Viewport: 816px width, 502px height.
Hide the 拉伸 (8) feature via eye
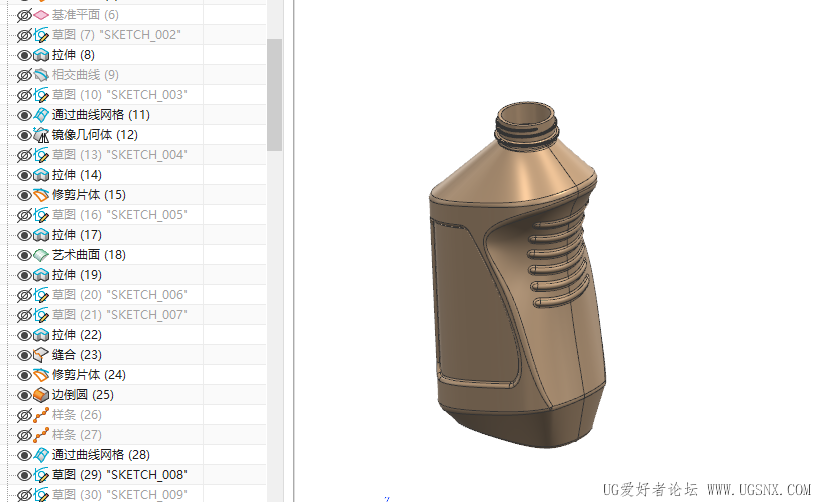(x=24, y=55)
